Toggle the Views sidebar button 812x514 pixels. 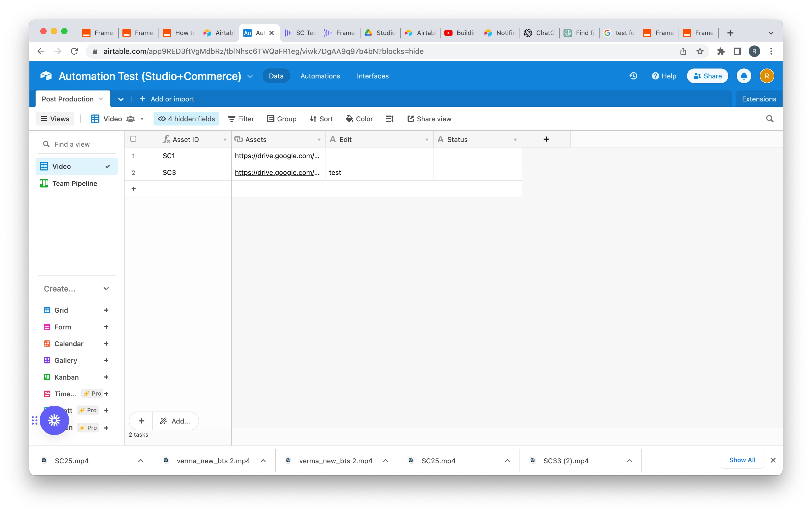pyautogui.click(x=55, y=119)
